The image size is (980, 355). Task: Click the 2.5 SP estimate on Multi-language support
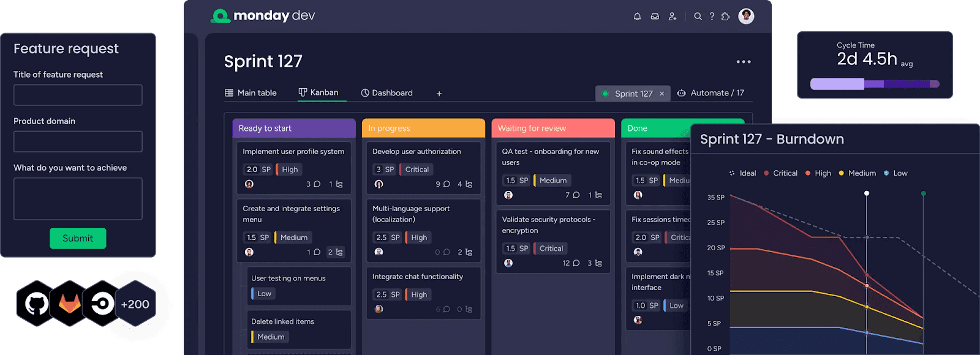(387, 237)
